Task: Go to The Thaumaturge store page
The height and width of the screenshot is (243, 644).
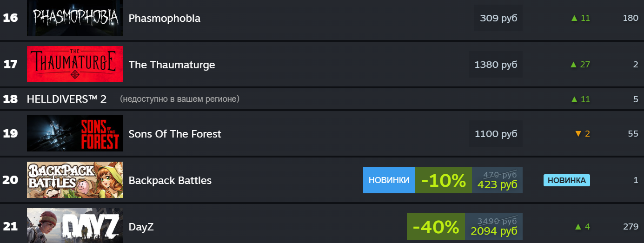Action: pyautogui.click(x=172, y=65)
